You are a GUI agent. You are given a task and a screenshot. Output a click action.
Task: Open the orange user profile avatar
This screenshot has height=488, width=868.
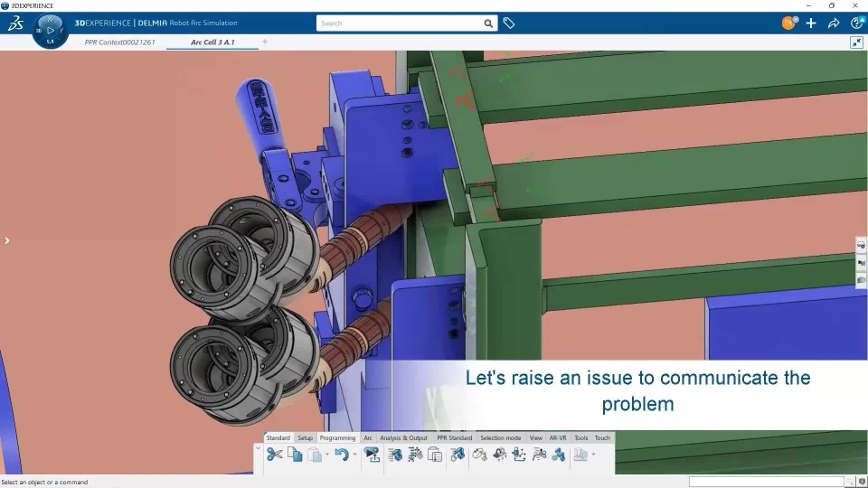tap(789, 23)
